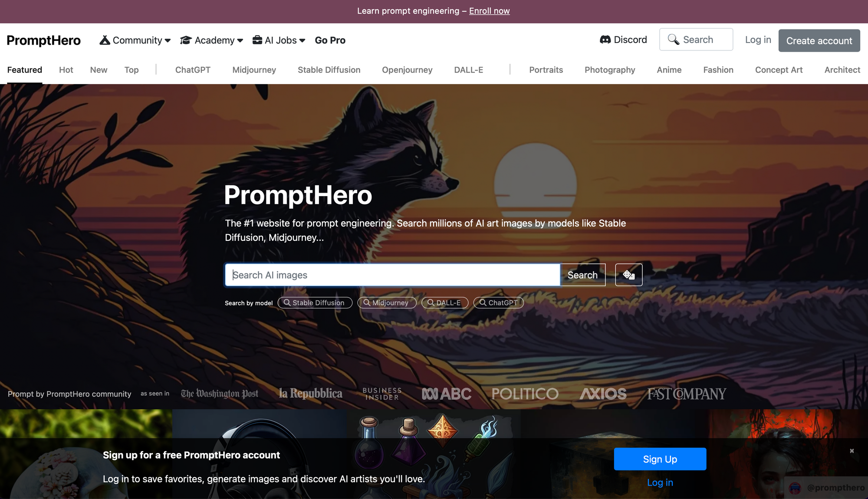The image size is (868, 499).
Task: Click the Enroll now link
Action: pyautogui.click(x=489, y=11)
